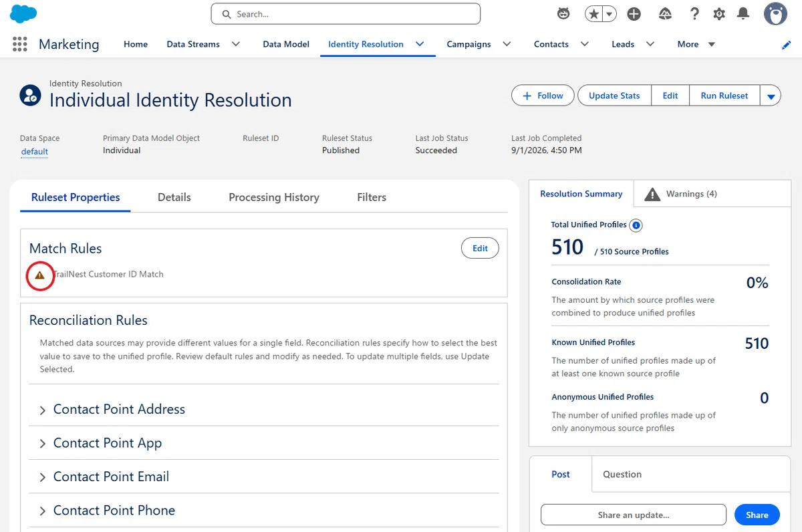View notifications bell icon
The image size is (802, 532).
[743, 14]
